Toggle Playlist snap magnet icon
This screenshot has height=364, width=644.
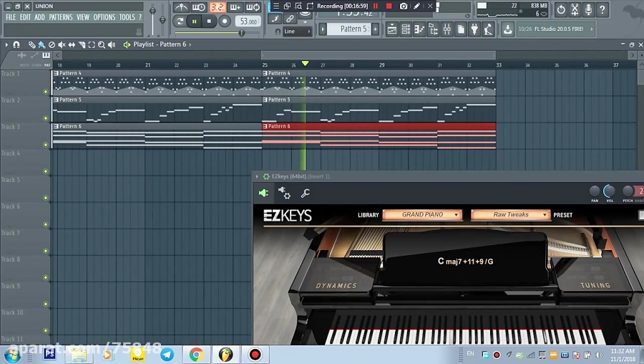coord(16,44)
